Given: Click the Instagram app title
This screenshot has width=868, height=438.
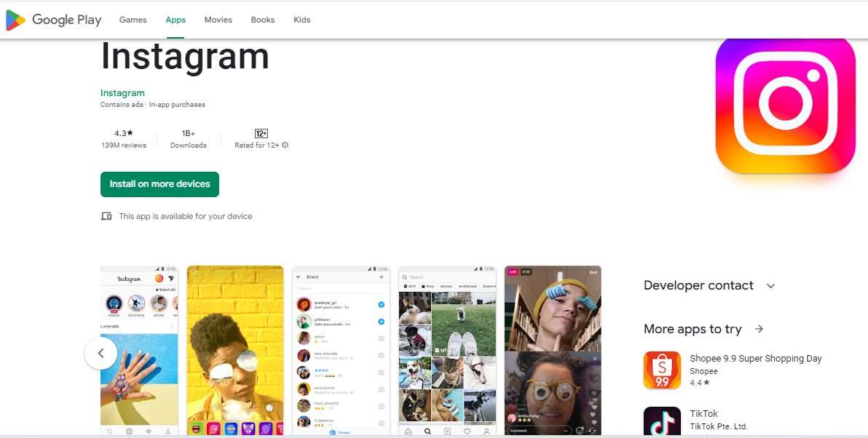Looking at the screenshot, I should pyautogui.click(x=184, y=56).
